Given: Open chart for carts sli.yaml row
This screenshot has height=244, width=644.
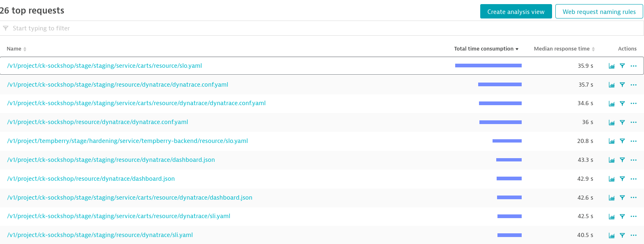Looking at the screenshot, I should (x=612, y=216).
